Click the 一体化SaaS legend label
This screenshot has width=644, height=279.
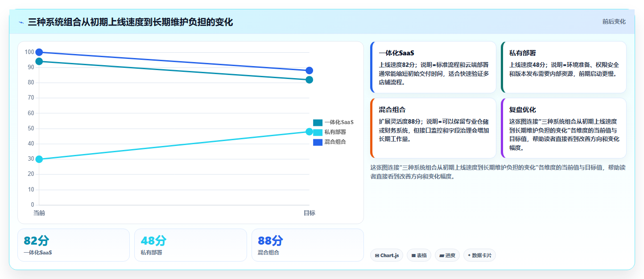point(339,122)
